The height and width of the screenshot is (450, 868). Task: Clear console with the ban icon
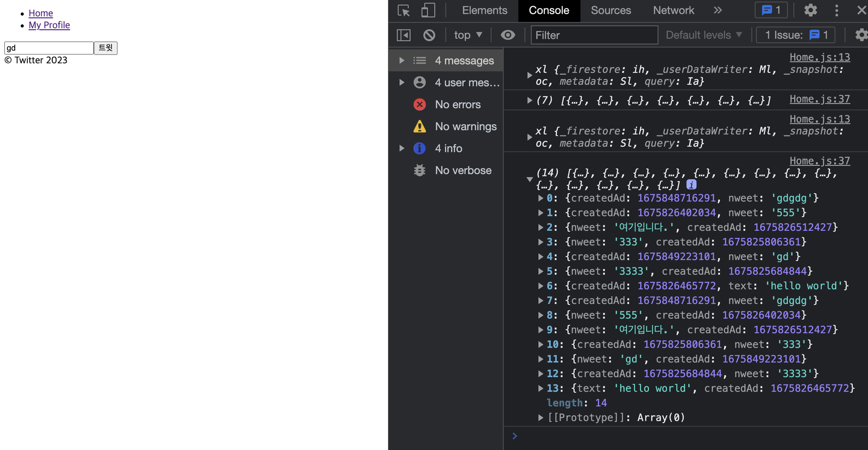[429, 35]
